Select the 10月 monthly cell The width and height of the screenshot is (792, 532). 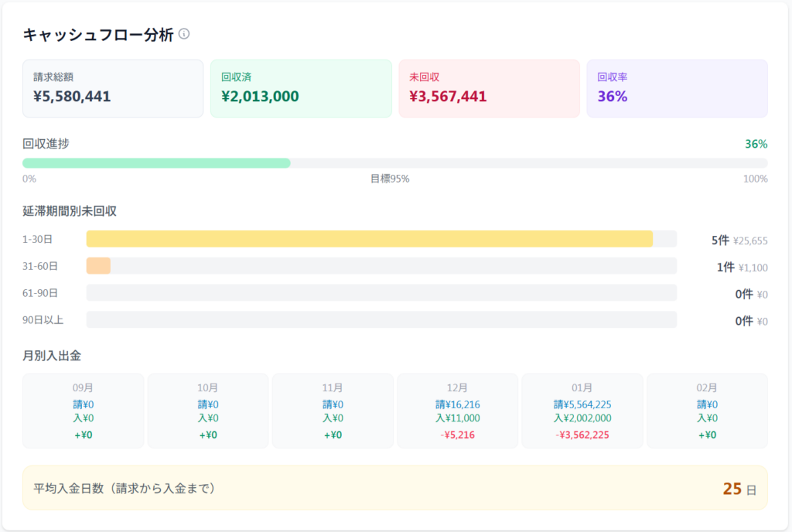tap(208, 411)
